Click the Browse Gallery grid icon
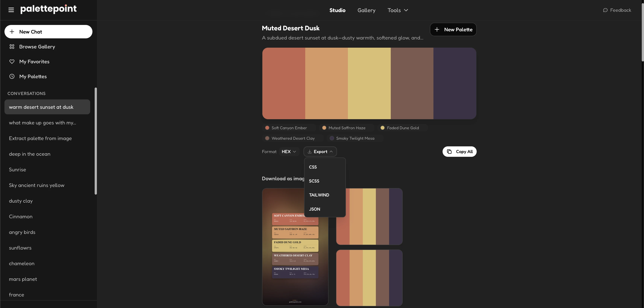This screenshot has width=644, height=308. tap(12, 47)
